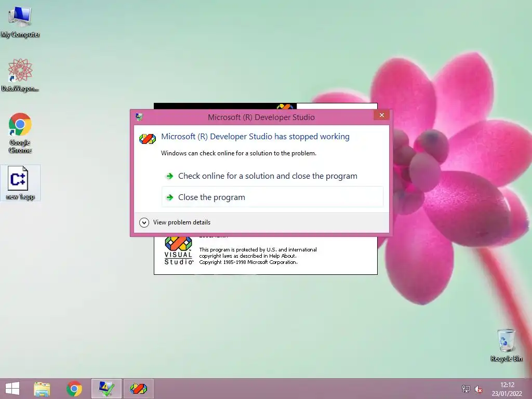Image resolution: width=532 pixels, height=399 pixels.
Task: Expand View problem details
Action: 175,222
